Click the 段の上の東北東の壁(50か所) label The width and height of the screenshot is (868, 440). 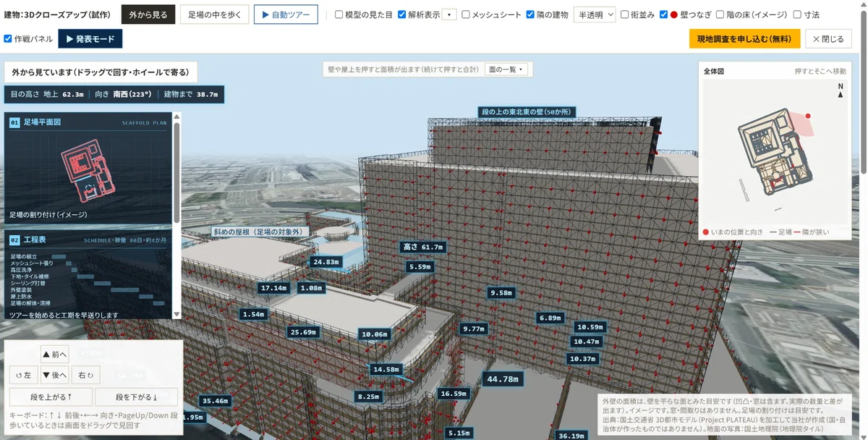pos(526,112)
